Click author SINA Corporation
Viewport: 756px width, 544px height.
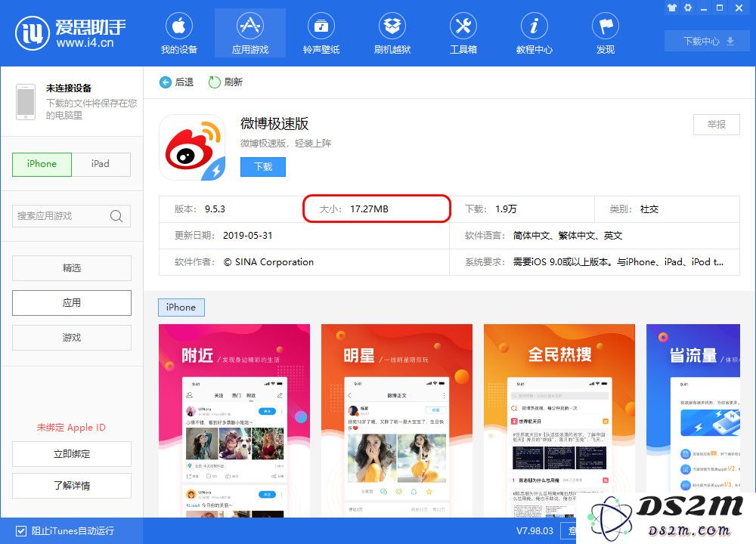pyautogui.click(x=268, y=262)
